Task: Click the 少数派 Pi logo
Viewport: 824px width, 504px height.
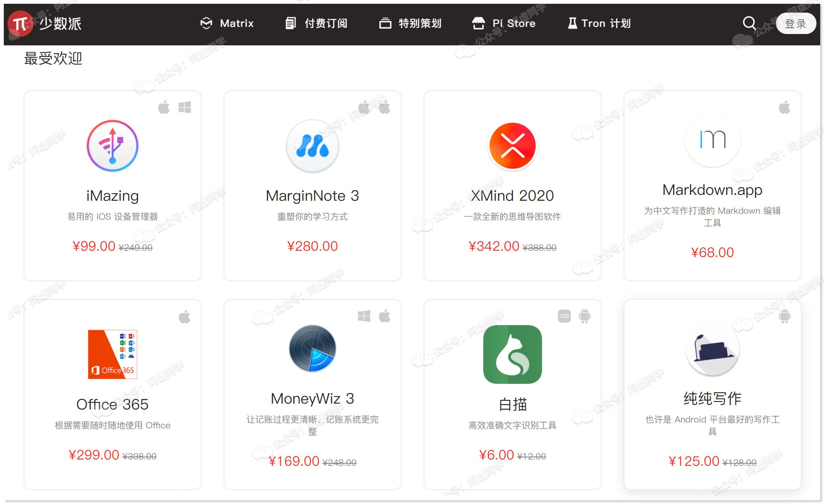Action: click(45, 24)
